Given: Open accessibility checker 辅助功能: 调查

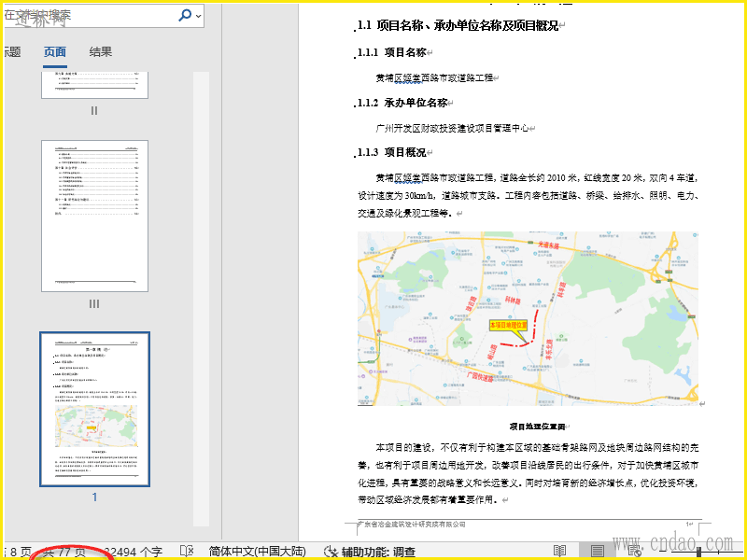Looking at the screenshot, I should click(370, 552).
